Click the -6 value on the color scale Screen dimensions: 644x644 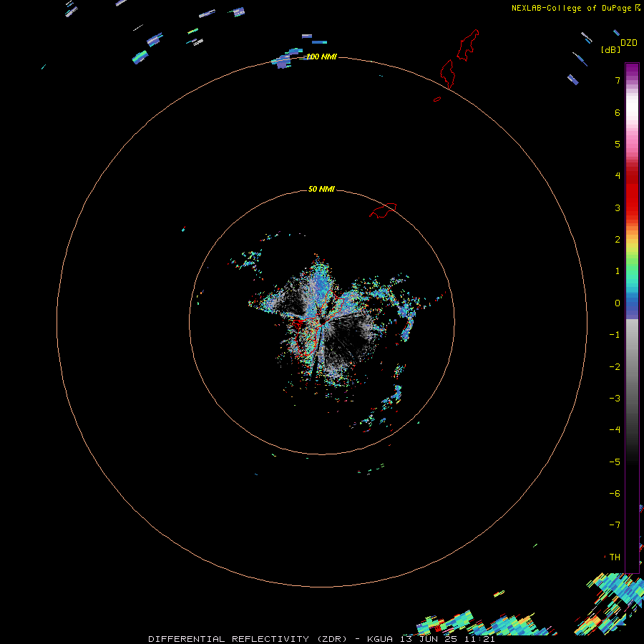click(615, 494)
